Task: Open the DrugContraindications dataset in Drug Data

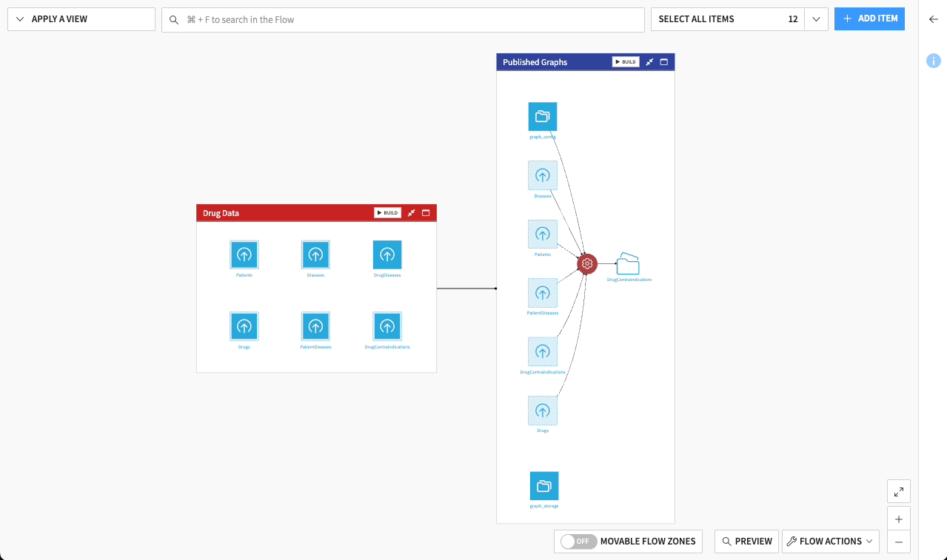Action: pyautogui.click(x=387, y=326)
